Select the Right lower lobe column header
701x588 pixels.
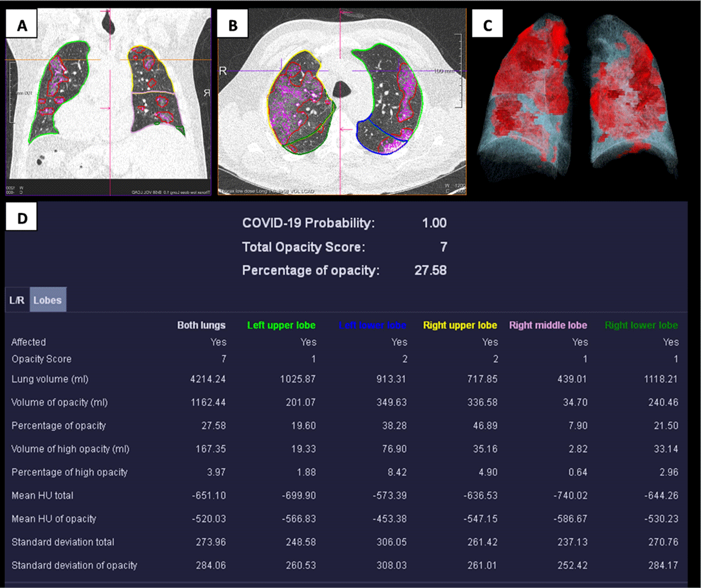coord(641,325)
